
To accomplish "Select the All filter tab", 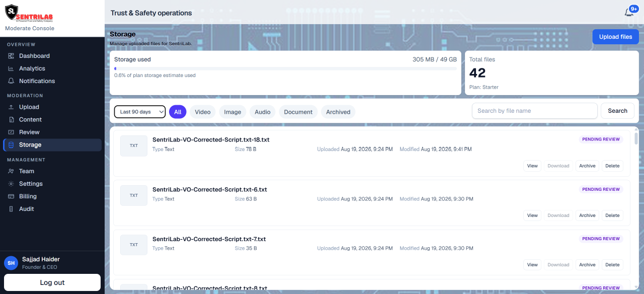I will (x=178, y=112).
